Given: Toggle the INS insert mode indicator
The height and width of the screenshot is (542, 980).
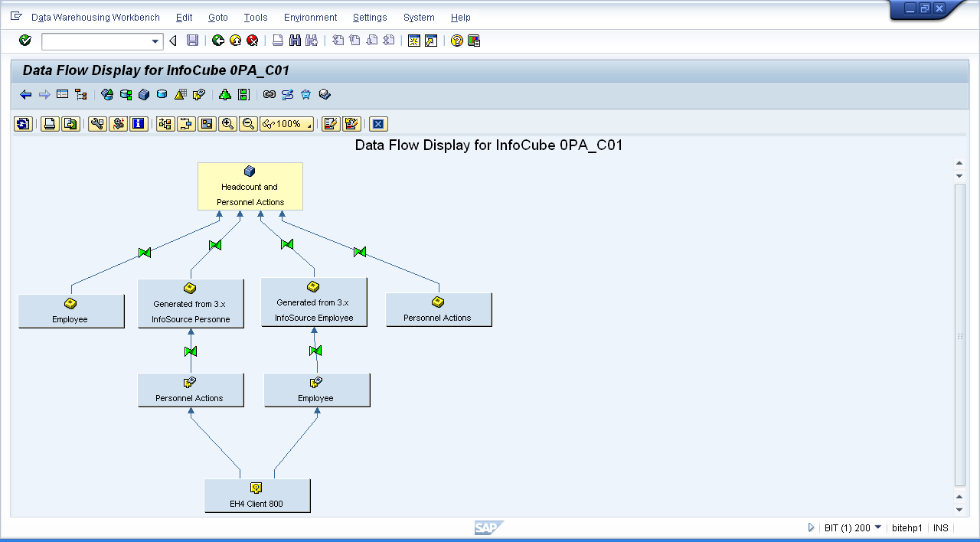Looking at the screenshot, I should click(x=941, y=528).
